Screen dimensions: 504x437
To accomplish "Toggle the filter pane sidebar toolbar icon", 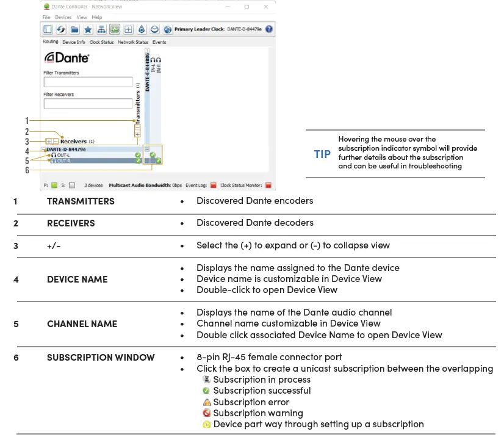I will [x=48, y=29].
